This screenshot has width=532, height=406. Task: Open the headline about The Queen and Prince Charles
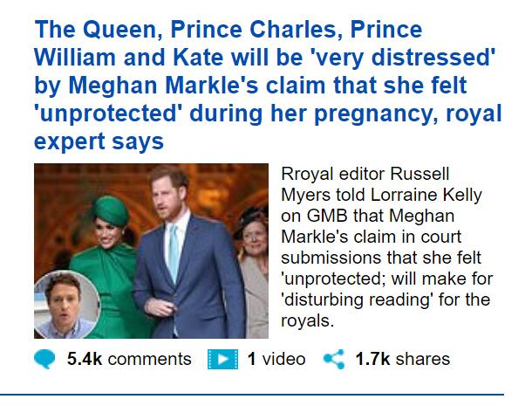(268, 85)
